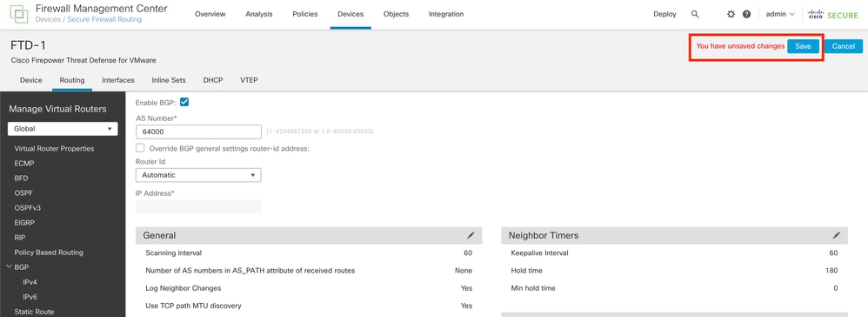Open the help question mark icon

coord(746,15)
